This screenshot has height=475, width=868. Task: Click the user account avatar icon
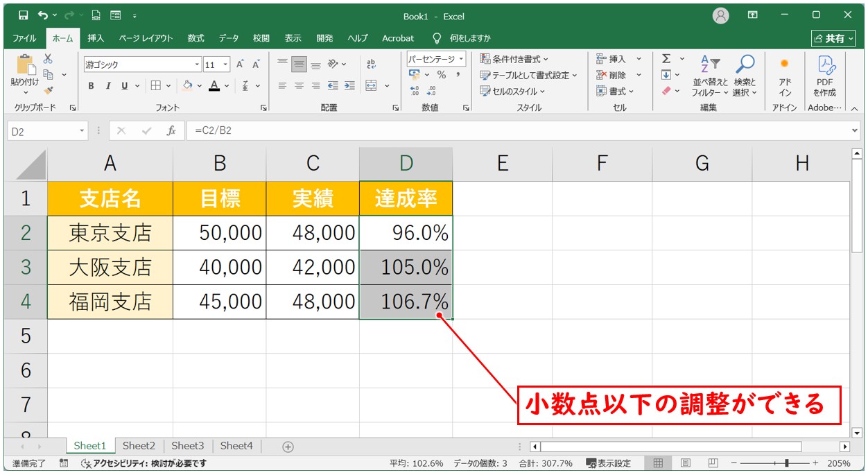(x=721, y=15)
